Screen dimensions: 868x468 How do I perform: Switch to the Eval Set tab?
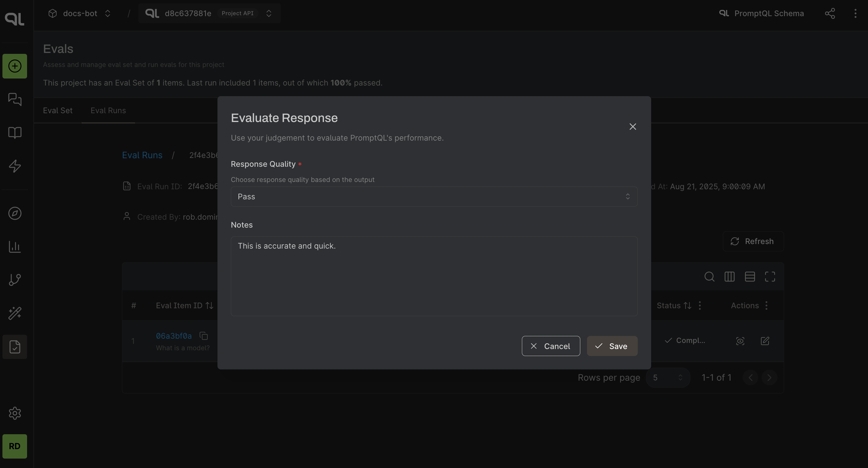[57, 110]
